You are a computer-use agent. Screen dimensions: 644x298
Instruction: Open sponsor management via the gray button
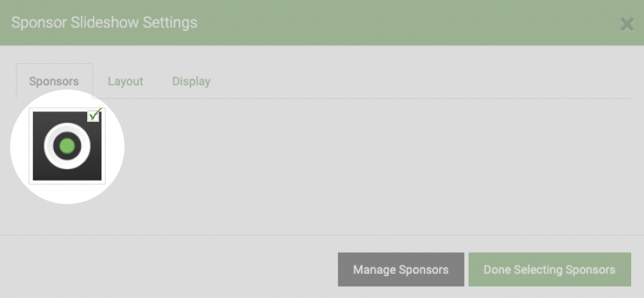[401, 269]
